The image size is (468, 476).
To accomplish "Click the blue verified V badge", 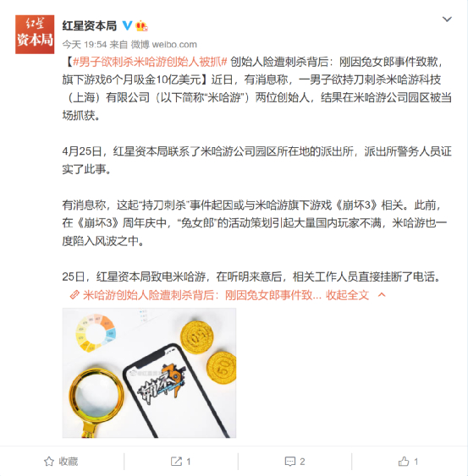I will click(x=127, y=25).
